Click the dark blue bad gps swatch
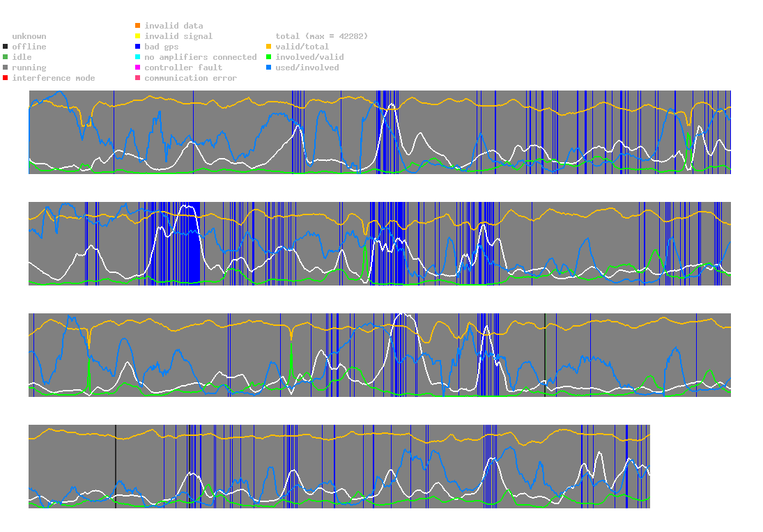 pyautogui.click(x=138, y=47)
